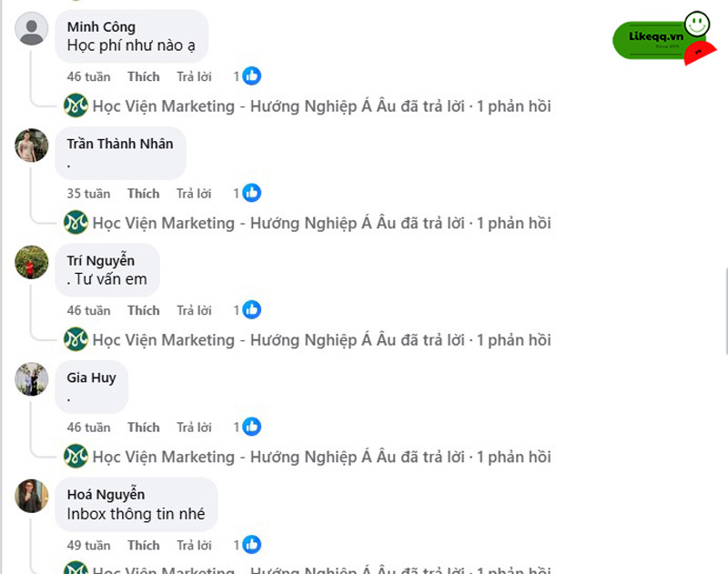The width and height of the screenshot is (728, 574).
Task: Toggle Thích on Trí Nguyễn's comment
Action: point(143,310)
